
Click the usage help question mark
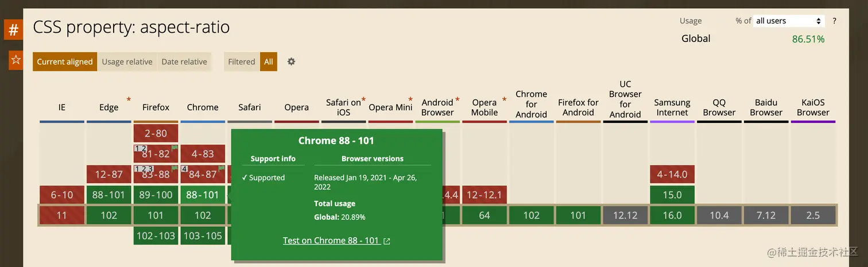tap(834, 21)
